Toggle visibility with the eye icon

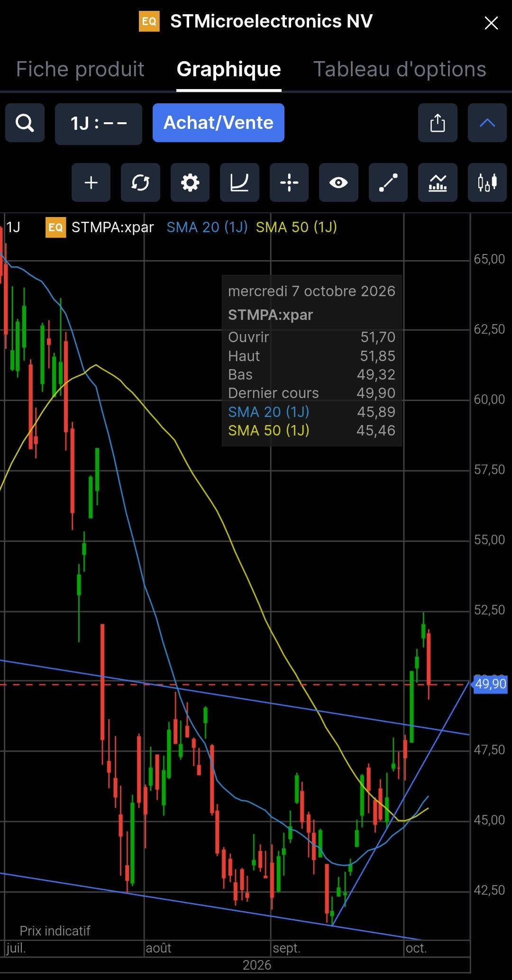(338, 182)
